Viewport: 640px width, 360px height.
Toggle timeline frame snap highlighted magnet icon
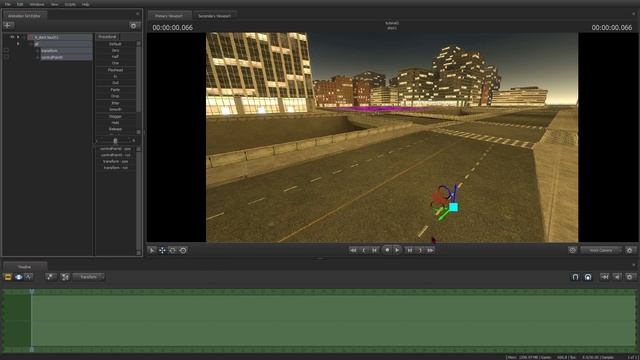pos(588,277)
